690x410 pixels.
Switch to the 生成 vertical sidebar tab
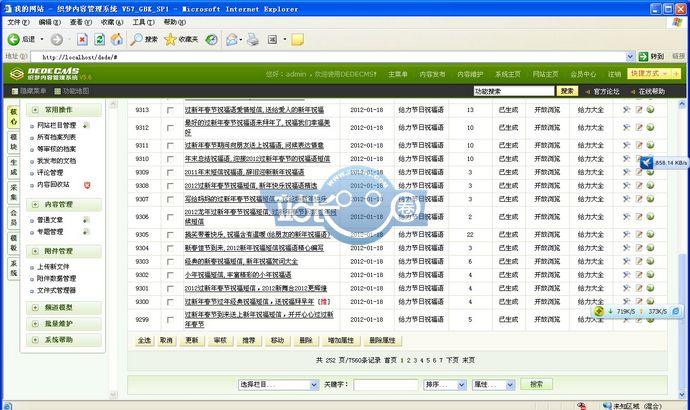14,167
